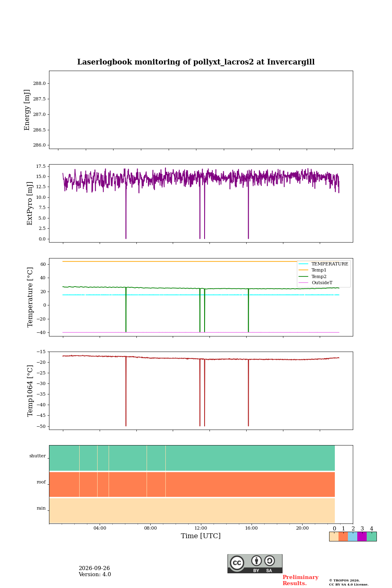
Task: Click the 12:00 time tick label
Action: [x=201, y=528]
